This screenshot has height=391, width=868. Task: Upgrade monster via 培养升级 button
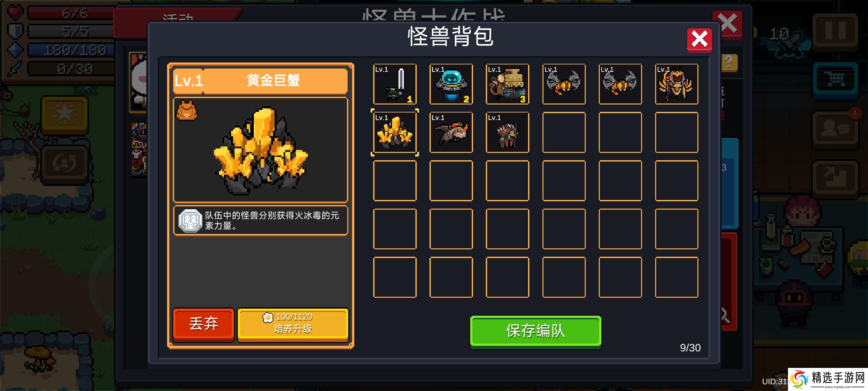(x=293, y=324)
